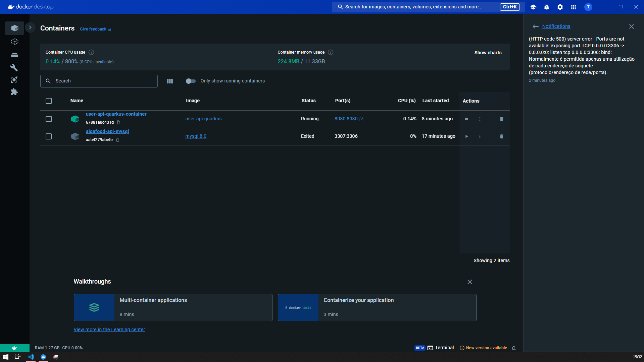Click the Docker engine whale status icon
Screen dimensions: 644x362
(x=14, y=348)
